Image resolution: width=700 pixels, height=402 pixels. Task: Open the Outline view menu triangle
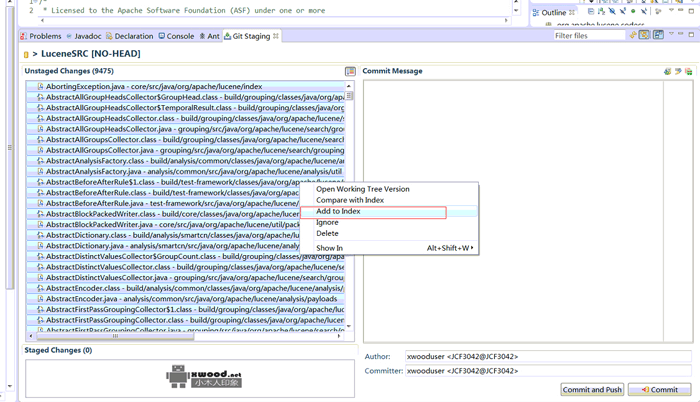coord(671,10)
